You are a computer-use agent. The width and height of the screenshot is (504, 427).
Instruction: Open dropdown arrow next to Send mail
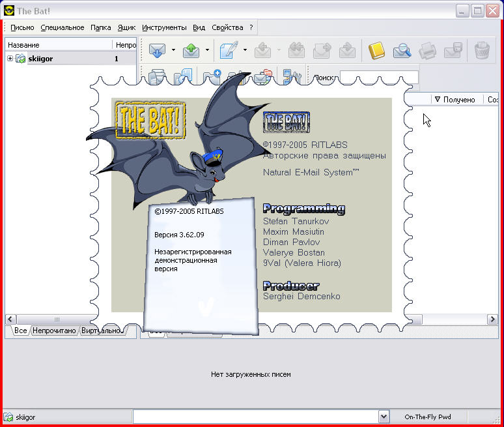(208, 50)
